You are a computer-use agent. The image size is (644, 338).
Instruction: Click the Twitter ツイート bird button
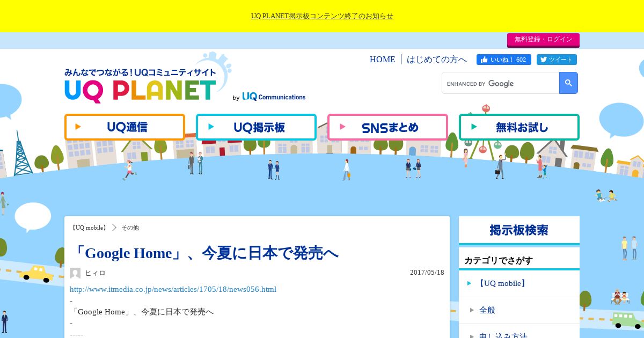tap(557, 60)
